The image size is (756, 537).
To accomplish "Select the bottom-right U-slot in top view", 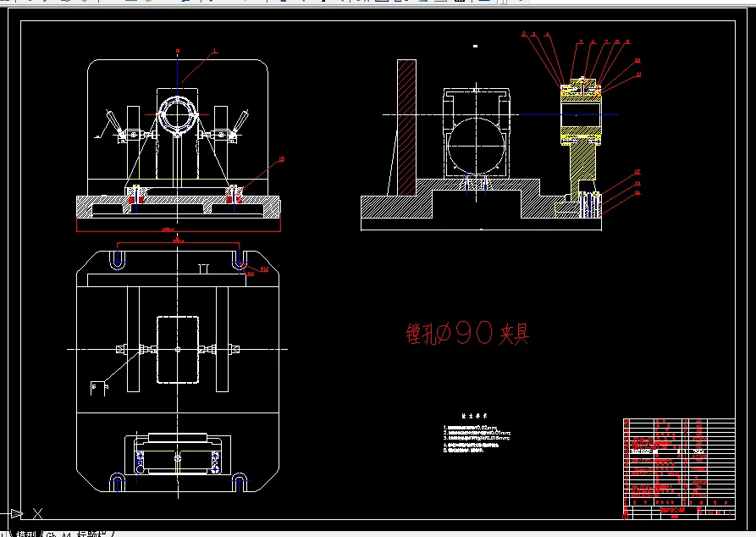I will click(240, 482).
